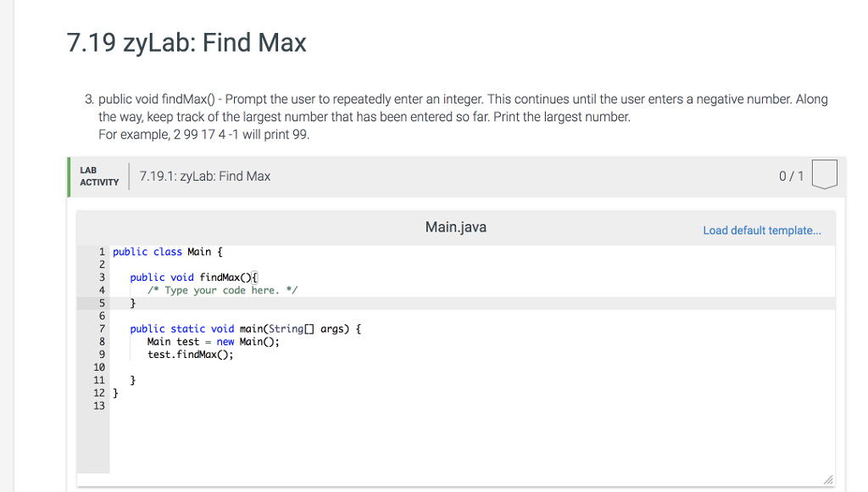Click the 7.19.1 zyLab Find Max title
Viewport: 868px width, 492px height.
pos(205,176)
